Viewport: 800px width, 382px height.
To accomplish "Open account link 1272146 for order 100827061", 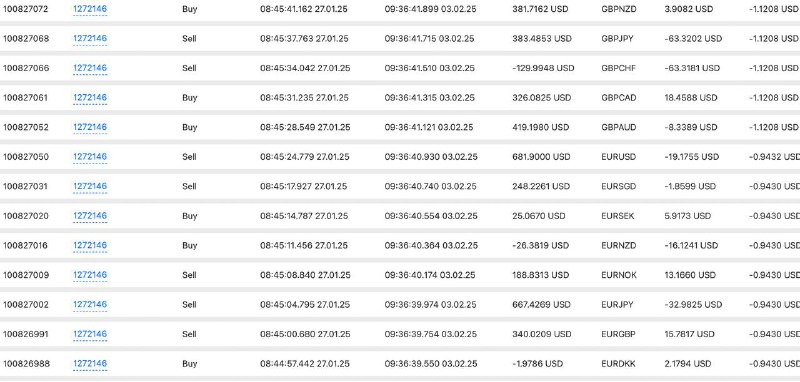I will [x=90, y=98].
